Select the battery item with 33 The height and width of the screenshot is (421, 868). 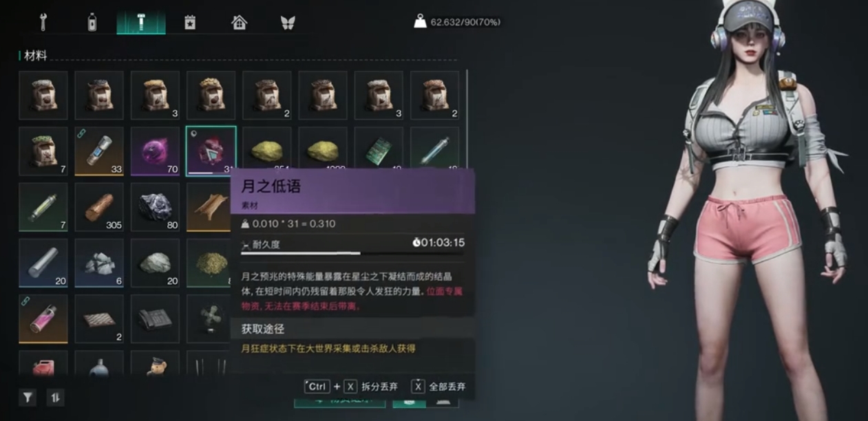pyautogui.click(x=99, y=151)
